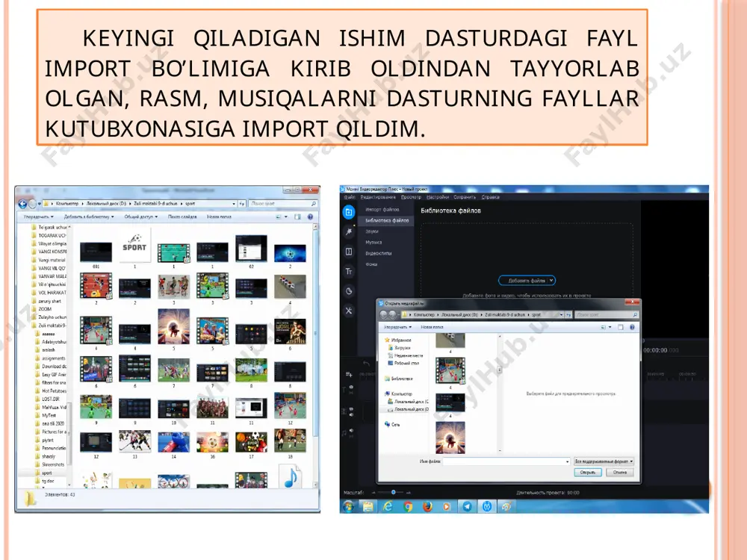Expand 'Упорядочить' dropdown in Explorer window
747x560 pixels.
[x=39, y=217]
